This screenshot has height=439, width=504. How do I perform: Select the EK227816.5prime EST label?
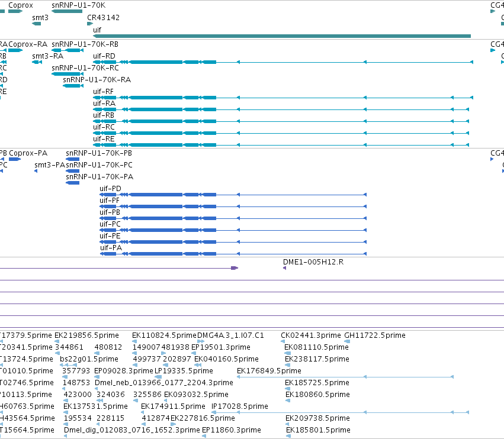[x=203, y=418]
